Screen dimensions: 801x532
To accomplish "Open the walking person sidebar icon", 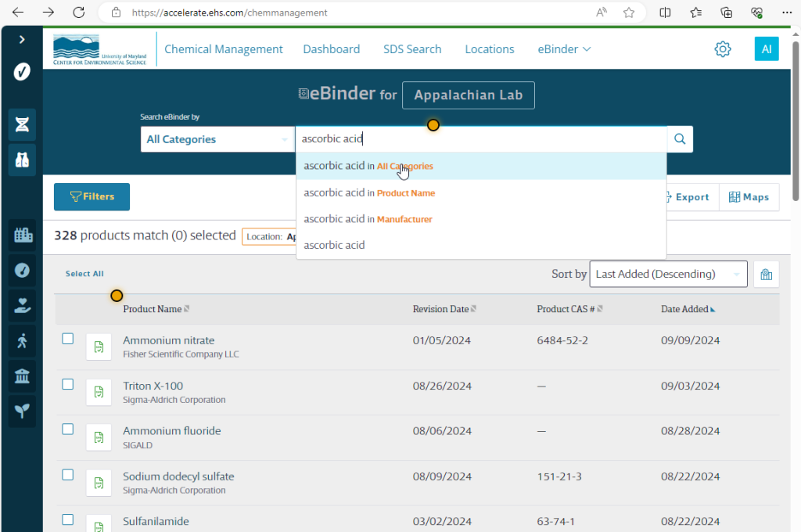I will coord(22,341).
